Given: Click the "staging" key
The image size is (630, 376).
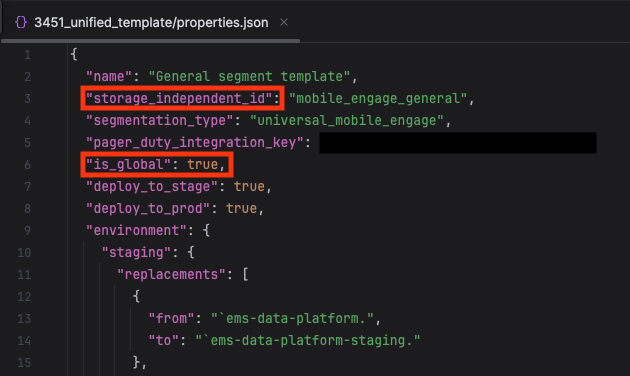Looking at the screenshot, I should tap(136, 252).
